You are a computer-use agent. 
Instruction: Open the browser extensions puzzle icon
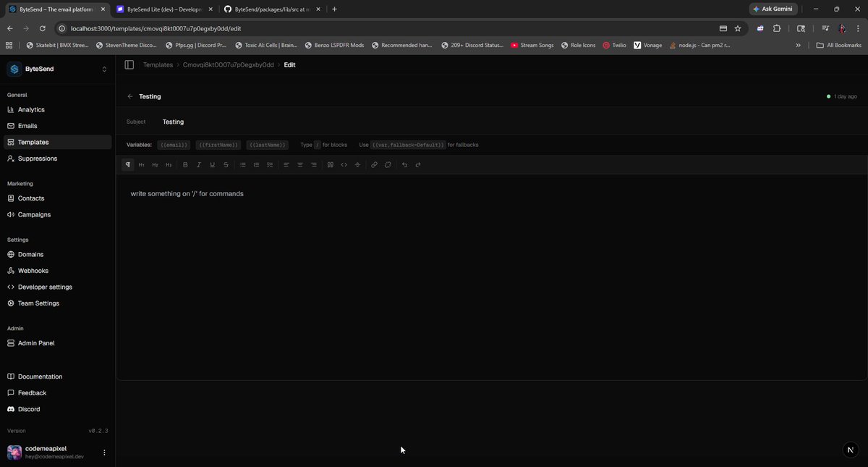pyautogui.click(x=777, y=28)
